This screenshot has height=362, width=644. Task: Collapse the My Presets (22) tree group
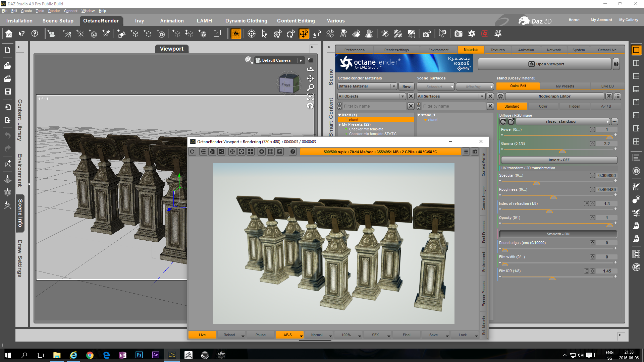[339, 125]
